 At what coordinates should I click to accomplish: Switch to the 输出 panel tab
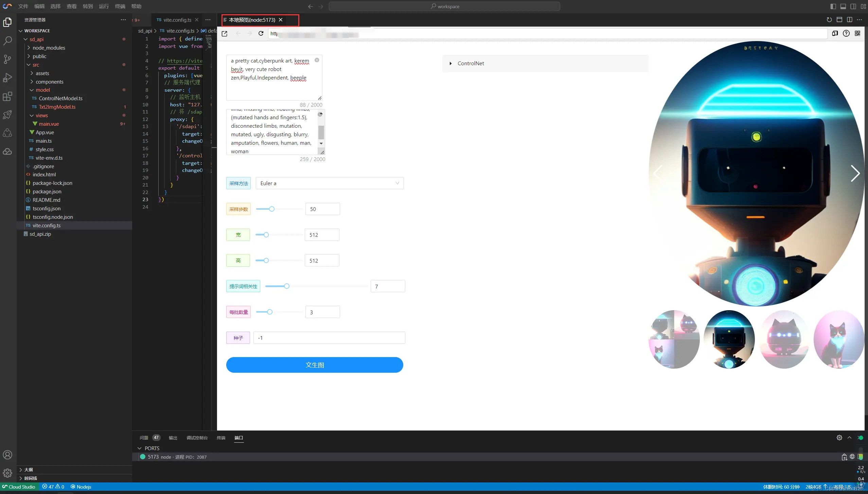[173, 438]
